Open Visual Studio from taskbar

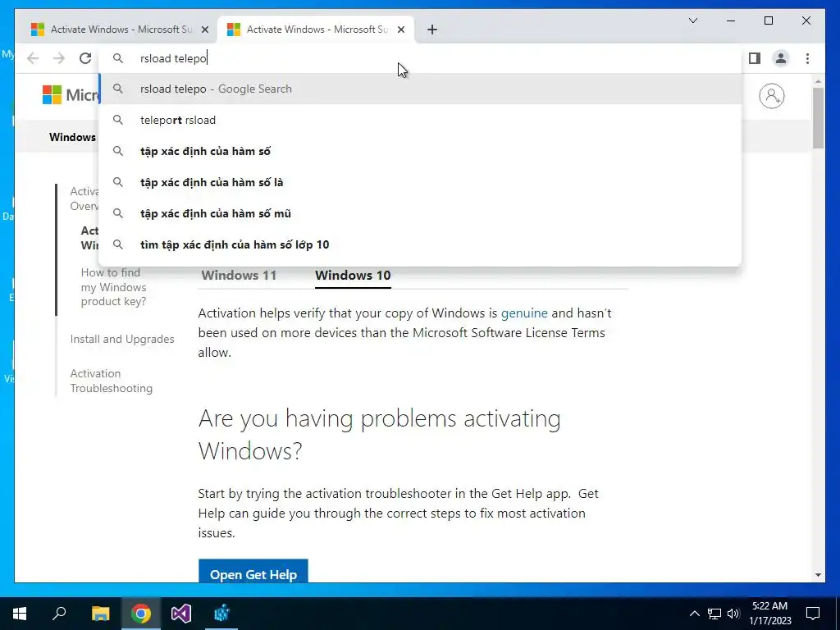pyautogui.click(x=181, y=614)
